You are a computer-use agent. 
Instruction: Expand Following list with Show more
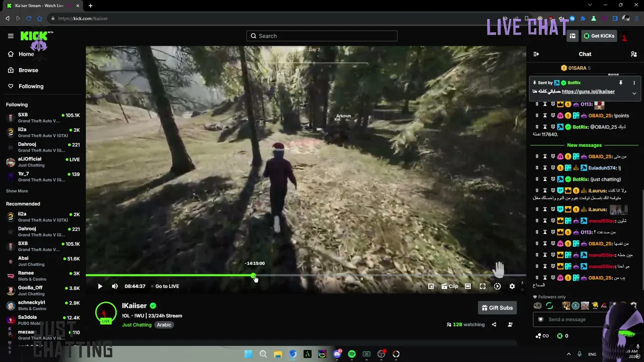pos(17,191)
